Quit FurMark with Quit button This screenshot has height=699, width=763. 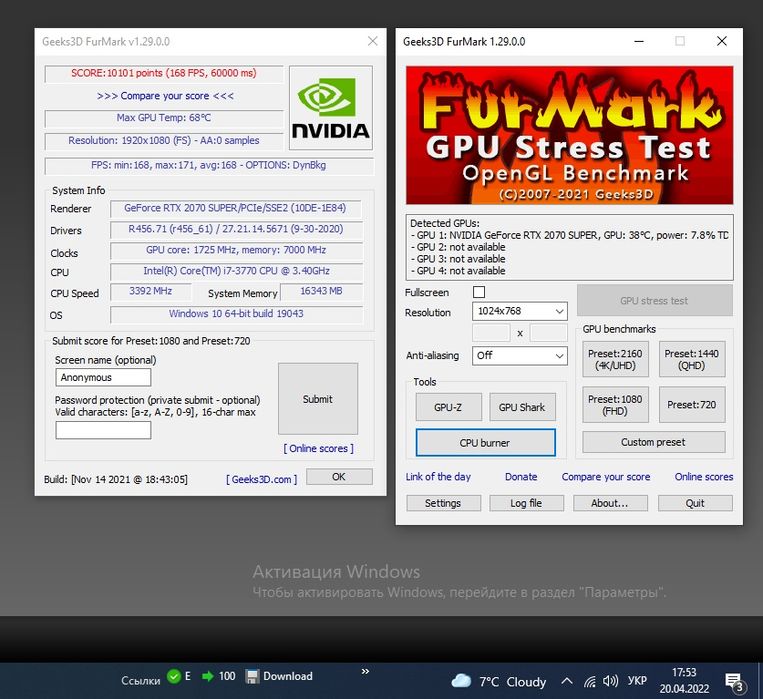tap(695, 503)
